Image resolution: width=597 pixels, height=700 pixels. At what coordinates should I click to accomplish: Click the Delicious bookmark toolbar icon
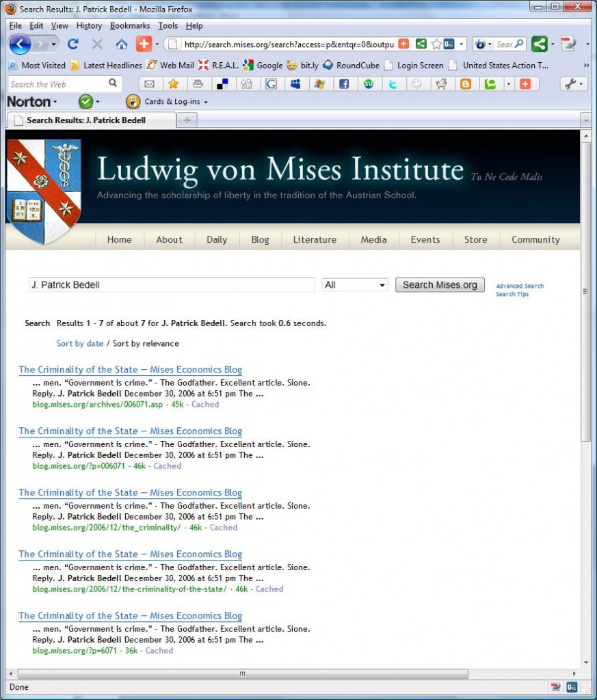coord(222,84)
